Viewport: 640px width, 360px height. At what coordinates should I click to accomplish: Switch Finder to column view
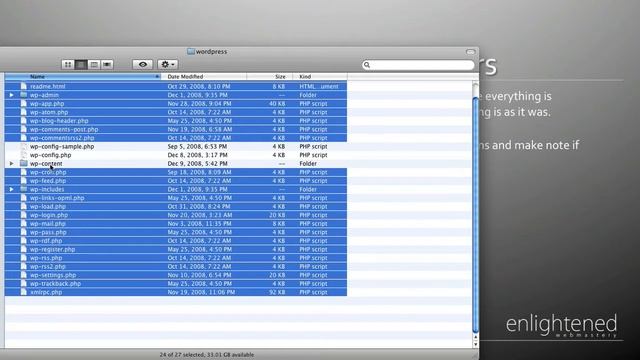click(94, 64)
